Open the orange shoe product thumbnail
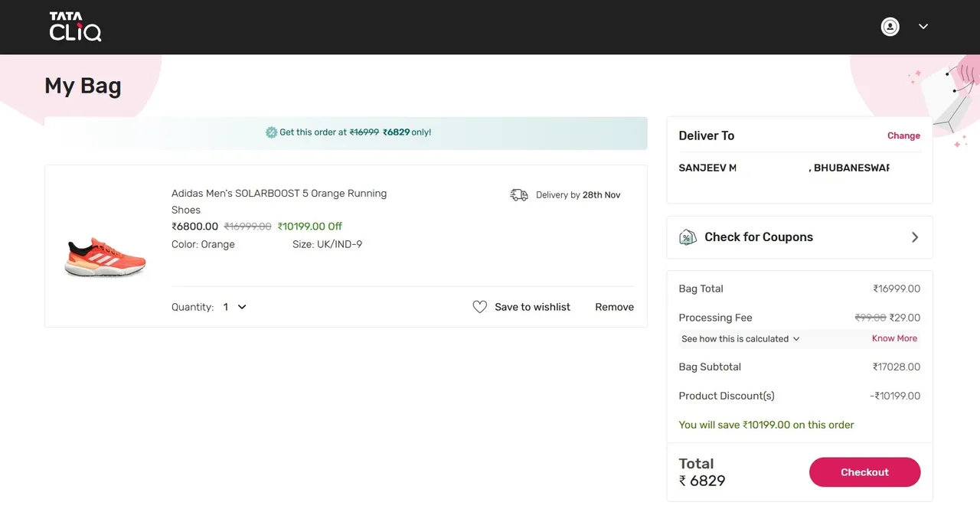 click(x=106, y=256)
